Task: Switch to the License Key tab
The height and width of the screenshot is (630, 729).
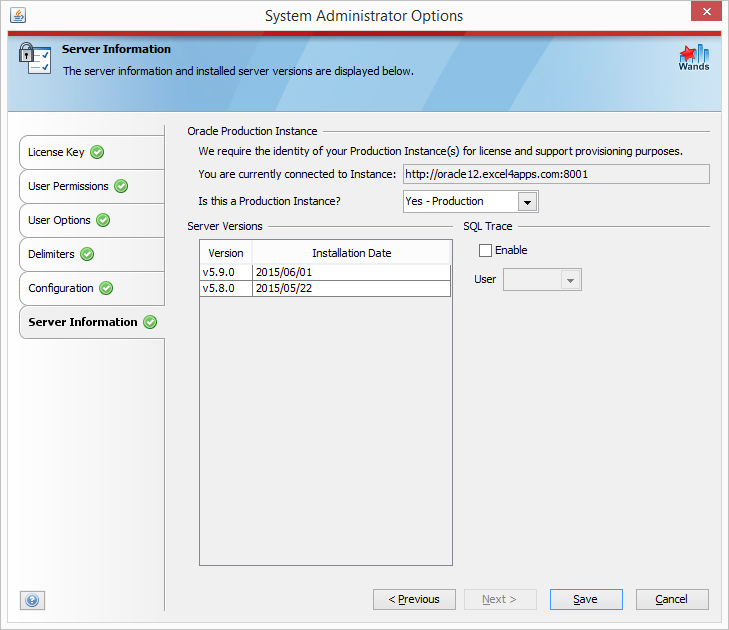Action: (x=92, y=152)
